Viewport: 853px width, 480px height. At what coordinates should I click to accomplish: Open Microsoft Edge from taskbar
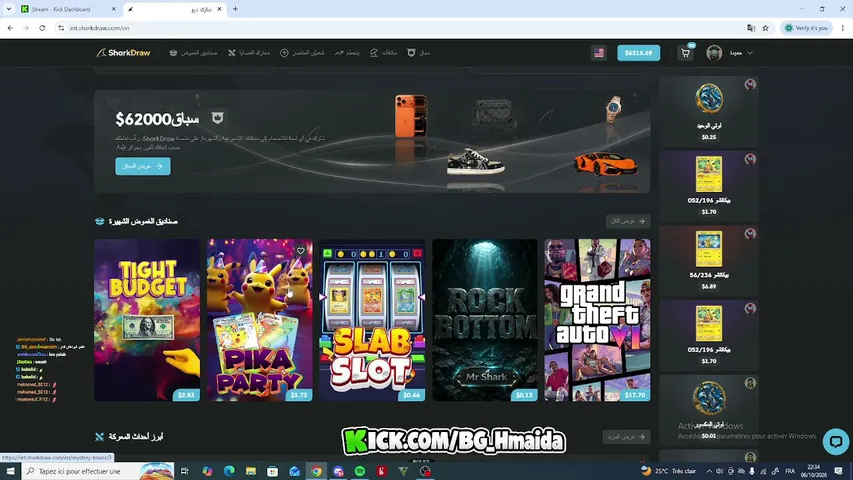229,471
